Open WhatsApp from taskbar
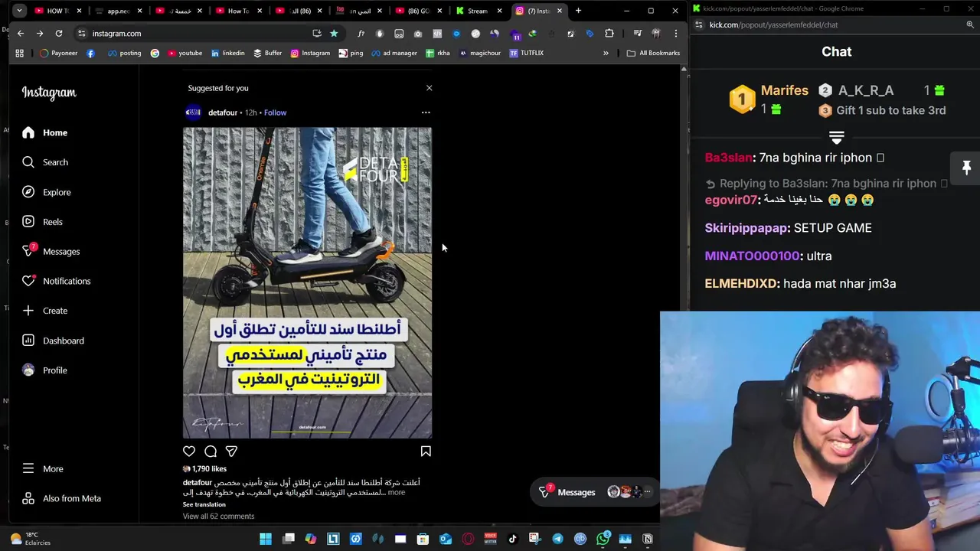 point(603,539)
